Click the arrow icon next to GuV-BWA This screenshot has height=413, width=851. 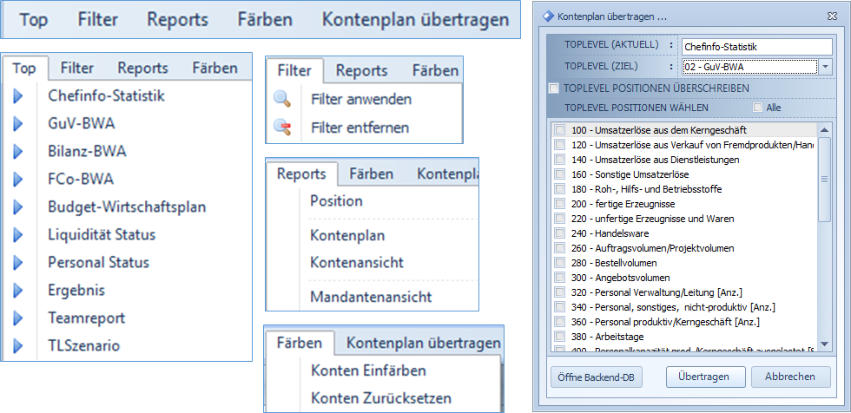pos(18,125)
